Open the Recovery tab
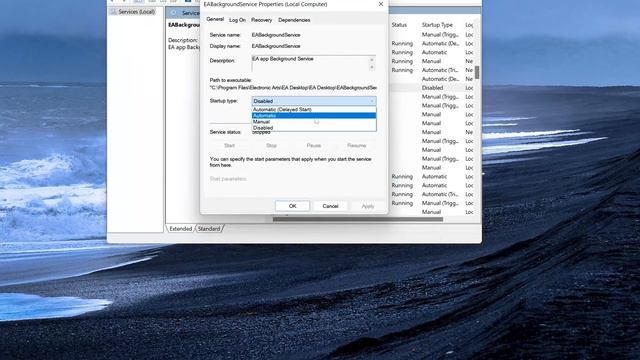Viewport: 640px width, 360px height. click(x=261, y=20)
